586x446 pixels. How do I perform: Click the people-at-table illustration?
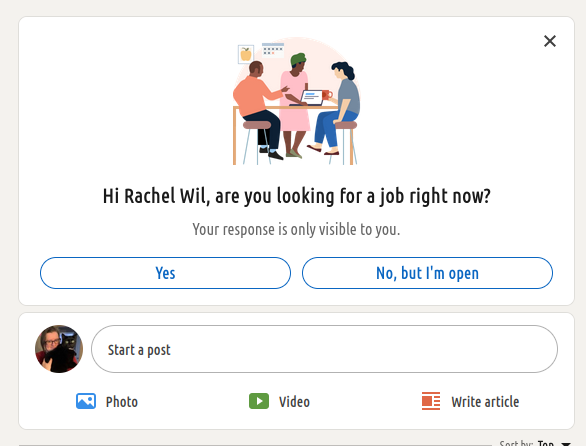click(296, 101)
